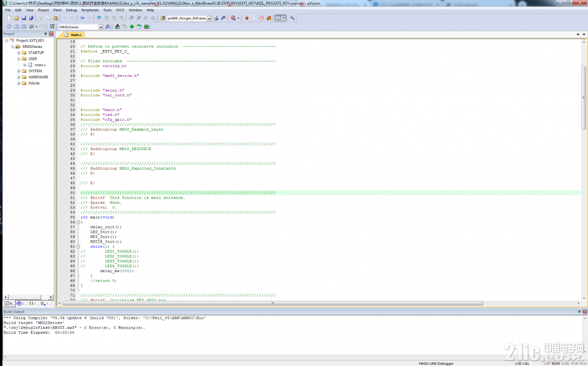The width and height of the screenshot is (588, 366).
Task: Click 'MM32-LINK Debugger' in the status bar
Action: pos(436,363)
